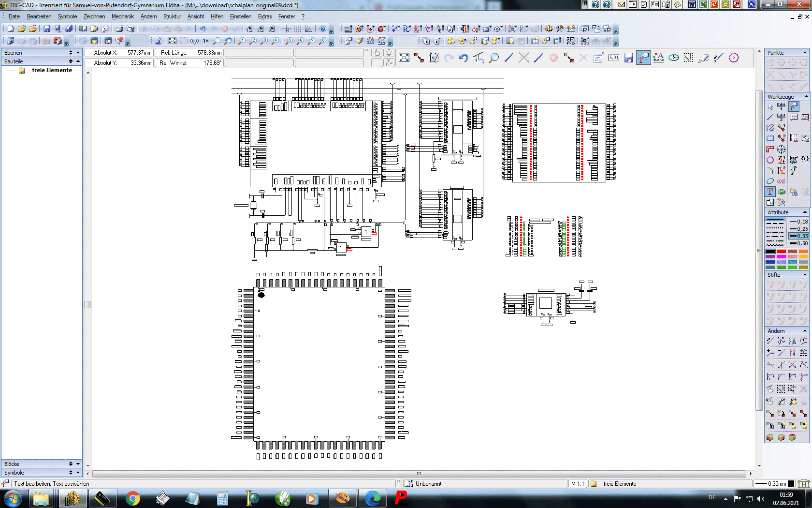Click the eraser icon in drawing toolbar
Viewport: 812px width, 508px height.
click(x=703, y=58)
